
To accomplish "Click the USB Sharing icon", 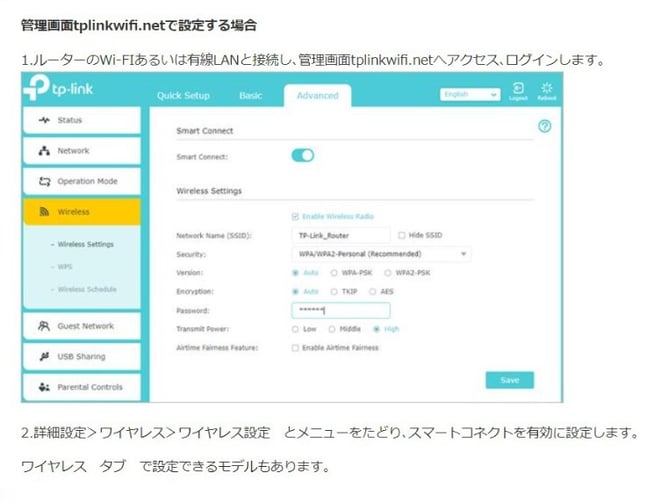I will (44, 357).
